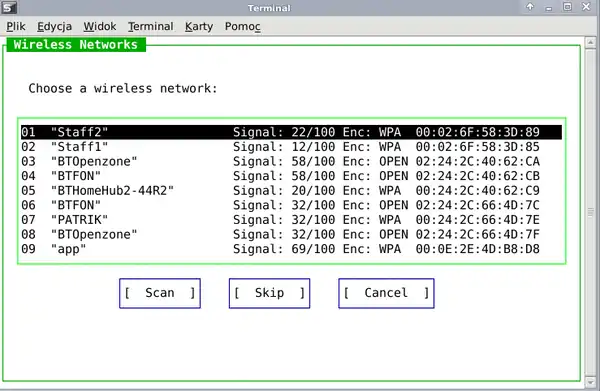Image resolution: width=600 pixels, height=391 pixels.
Task: Select the "BTHomeHub2-44R2" network
Action: tap(291, 191)
